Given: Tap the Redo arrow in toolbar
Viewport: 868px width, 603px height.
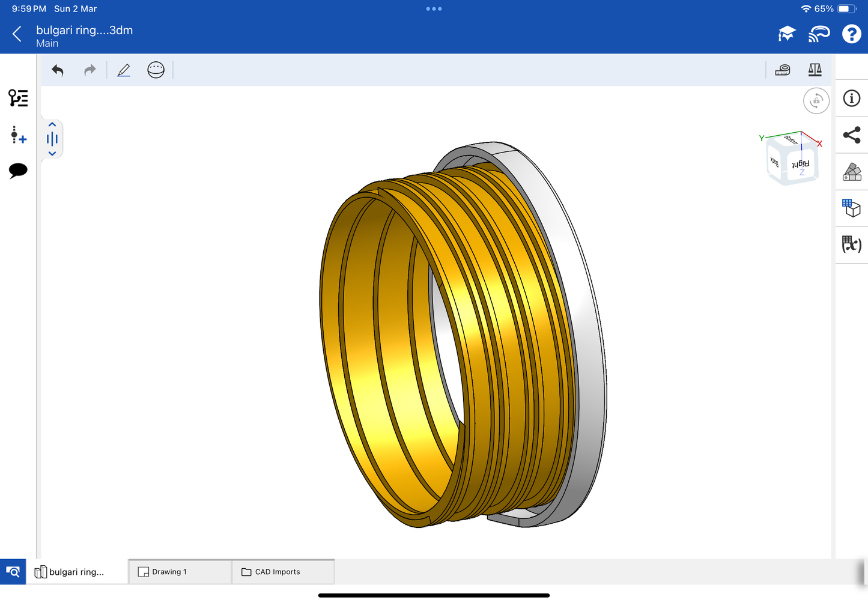Looking at the screenshot, I should pos(90,70).
